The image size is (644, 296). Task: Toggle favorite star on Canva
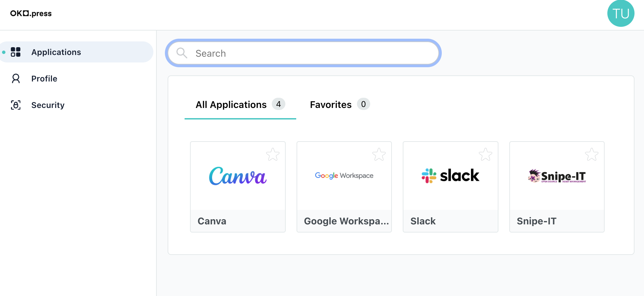coord(273,154)
